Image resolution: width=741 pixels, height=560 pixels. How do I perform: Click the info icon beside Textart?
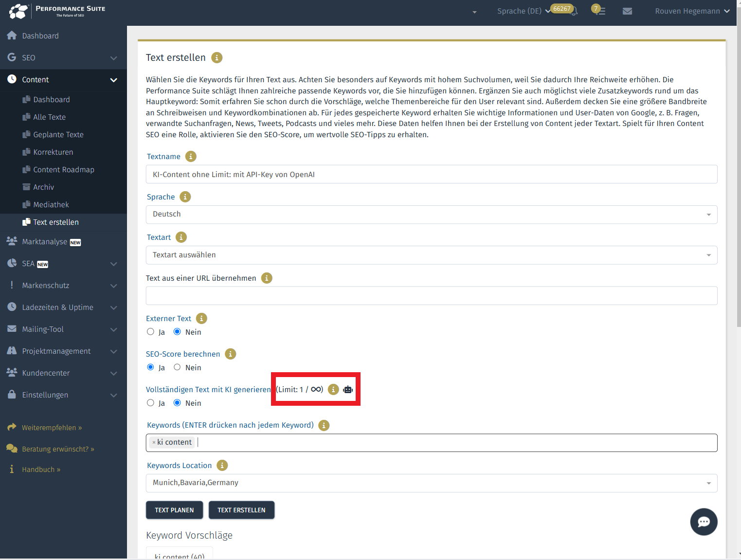coord(181,237)
